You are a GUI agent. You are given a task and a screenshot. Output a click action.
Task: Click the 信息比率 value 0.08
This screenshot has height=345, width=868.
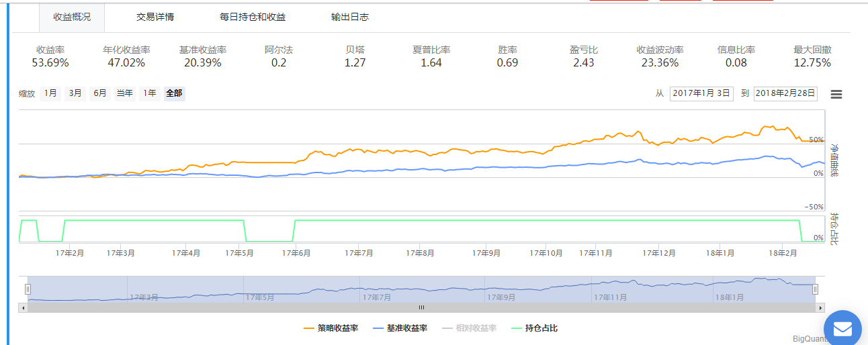tap(736, 62)
